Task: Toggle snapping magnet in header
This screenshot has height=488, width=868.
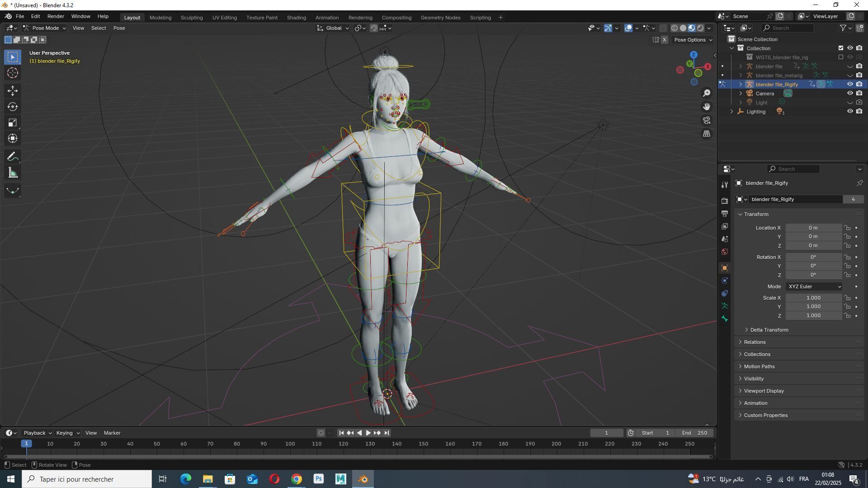Action: [374, 28]
